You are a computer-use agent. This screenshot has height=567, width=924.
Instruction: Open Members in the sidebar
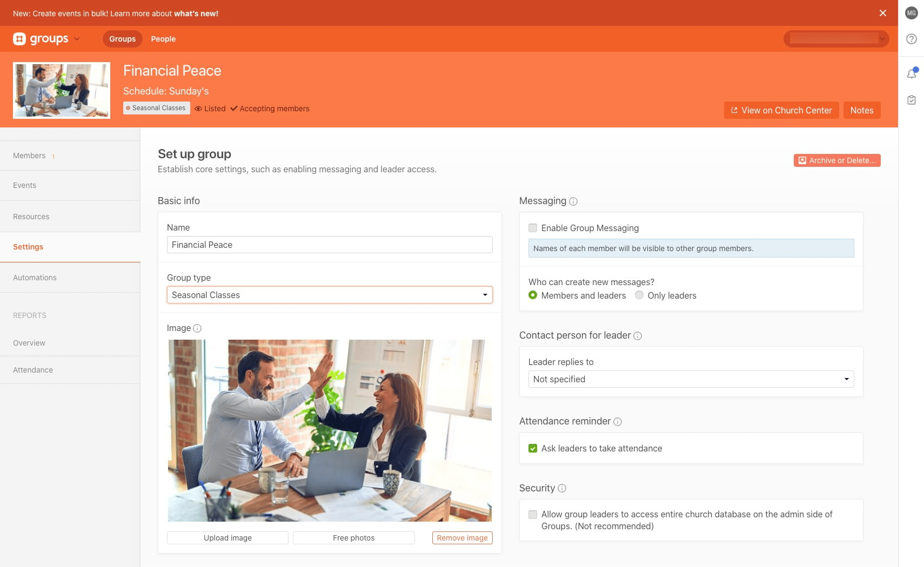(x=70, y=156)
